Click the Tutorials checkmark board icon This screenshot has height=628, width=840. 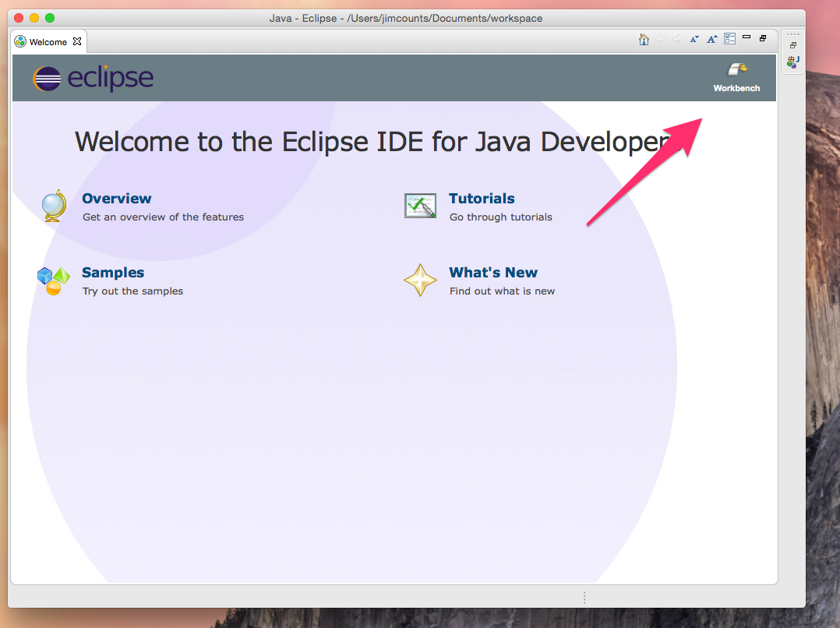[420, 206]
